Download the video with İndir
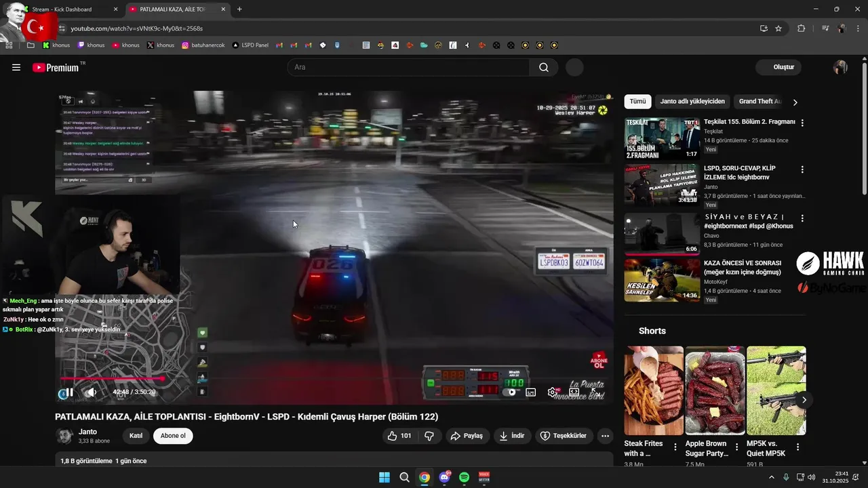This screenshot has width=868, height=488. click(512, 436)
